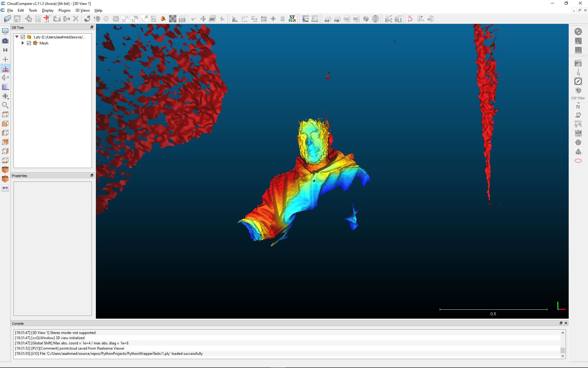The image size is (588, 368).
Task: Select the Segment (scissors) tool
Action: point(193,19)
